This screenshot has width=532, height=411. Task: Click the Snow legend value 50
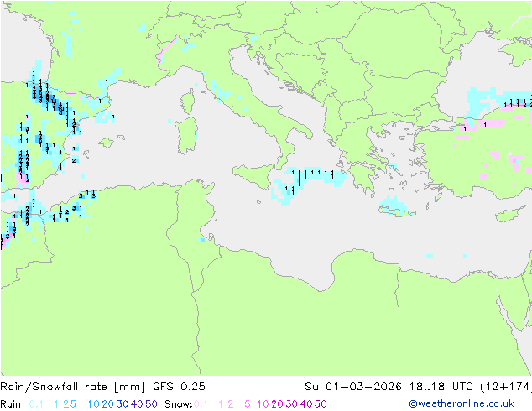(x=321, y=404)
